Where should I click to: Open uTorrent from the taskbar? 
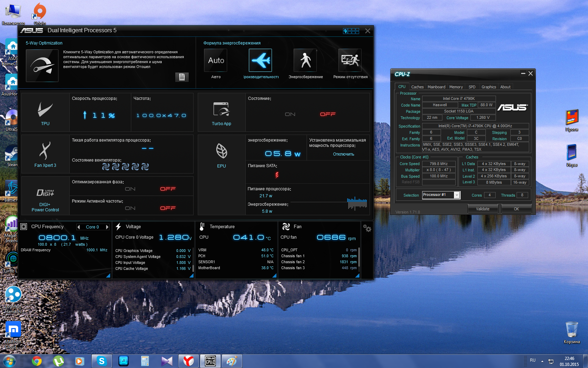58,361
